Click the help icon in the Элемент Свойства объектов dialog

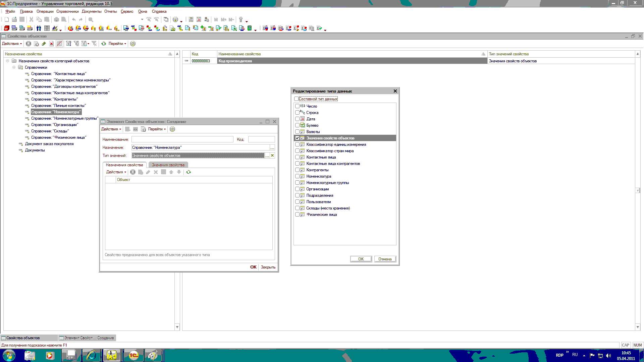click(x=172, y=129)
